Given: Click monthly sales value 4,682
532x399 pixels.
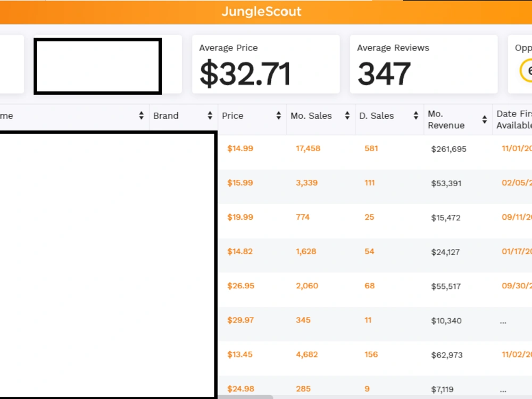Looking at the screenshot, I should [x=307, y=354].
